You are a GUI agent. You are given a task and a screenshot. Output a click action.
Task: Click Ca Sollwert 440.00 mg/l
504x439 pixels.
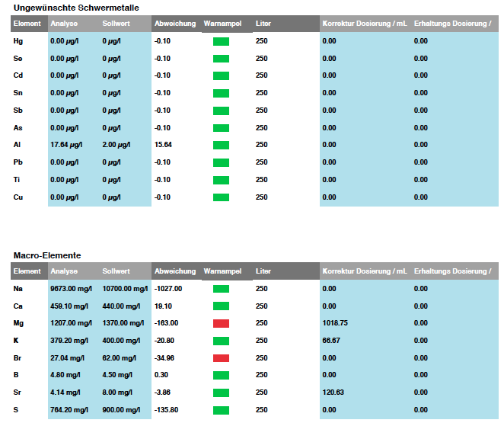click(121, 306)
